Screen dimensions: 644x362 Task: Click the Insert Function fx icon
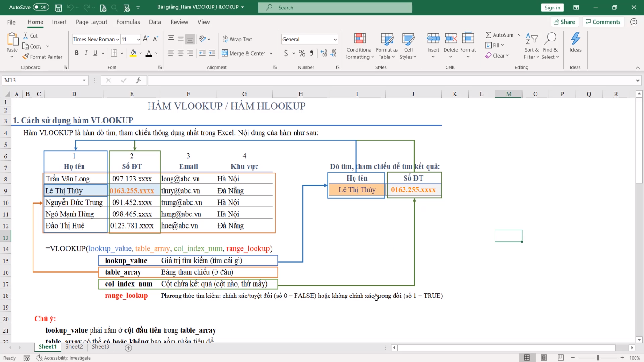[139, 81]
